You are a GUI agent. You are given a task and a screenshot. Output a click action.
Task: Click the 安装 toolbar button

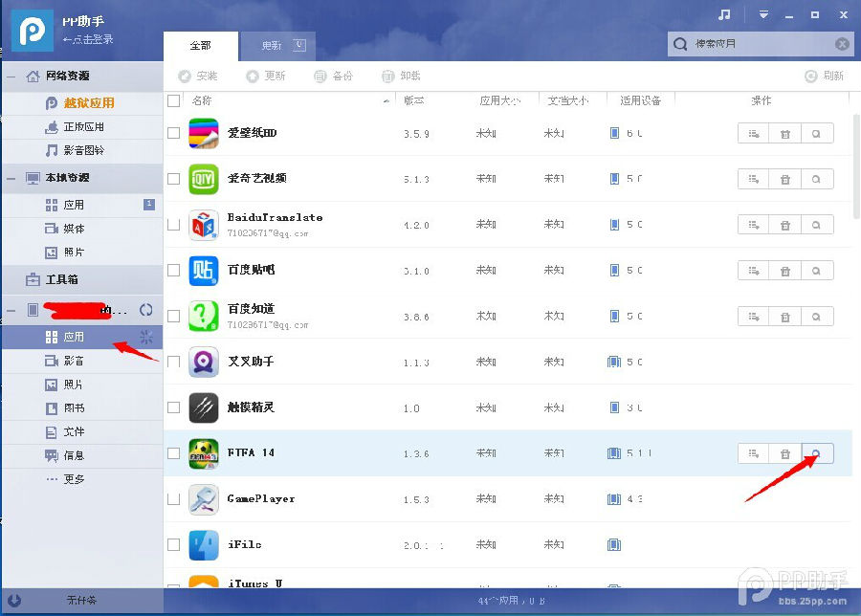point(198,76)
